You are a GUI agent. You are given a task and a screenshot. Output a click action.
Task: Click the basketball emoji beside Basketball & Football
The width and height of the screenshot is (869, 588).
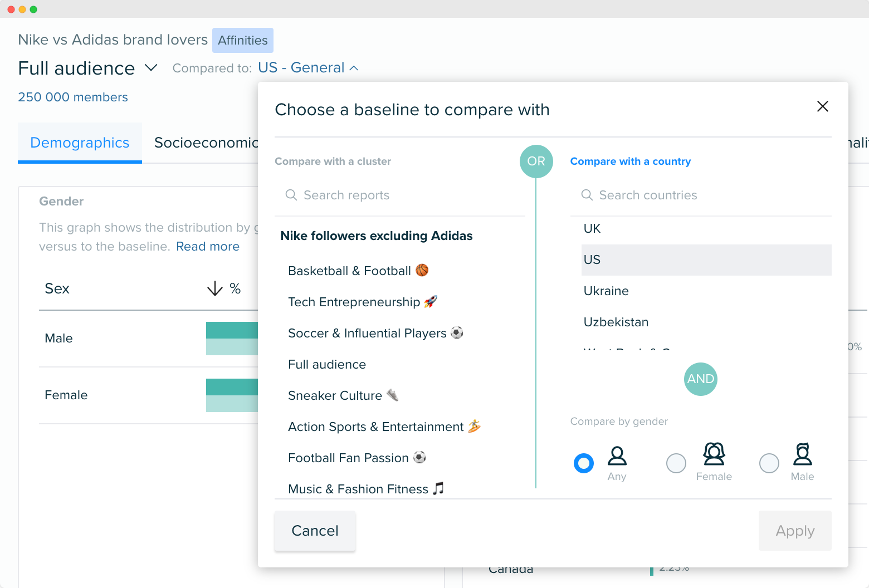point(422,270)
